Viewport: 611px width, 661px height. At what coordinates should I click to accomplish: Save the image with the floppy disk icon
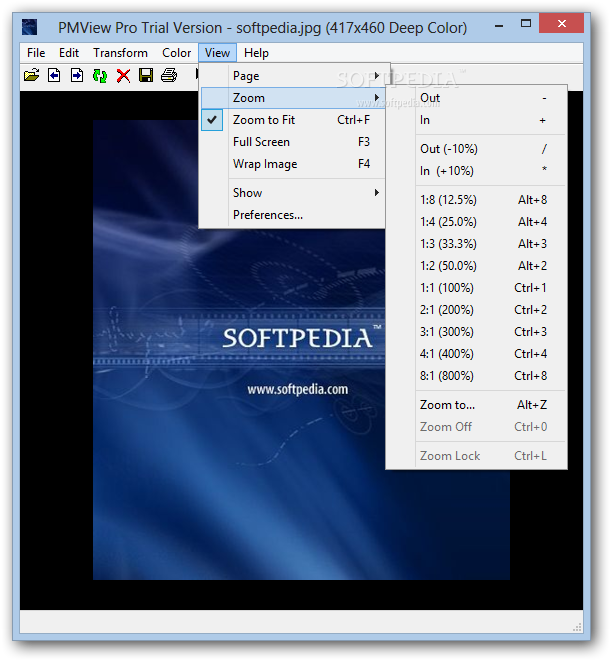coord(146,75)
